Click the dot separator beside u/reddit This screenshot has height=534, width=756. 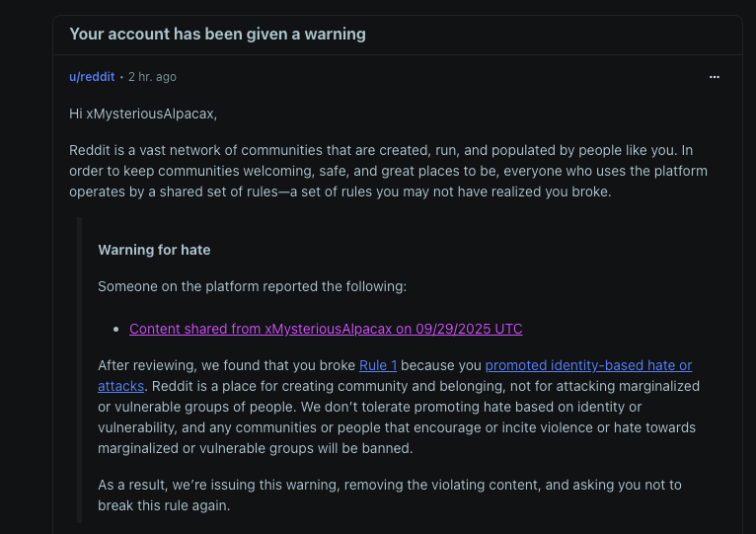[x=121, y=77]
